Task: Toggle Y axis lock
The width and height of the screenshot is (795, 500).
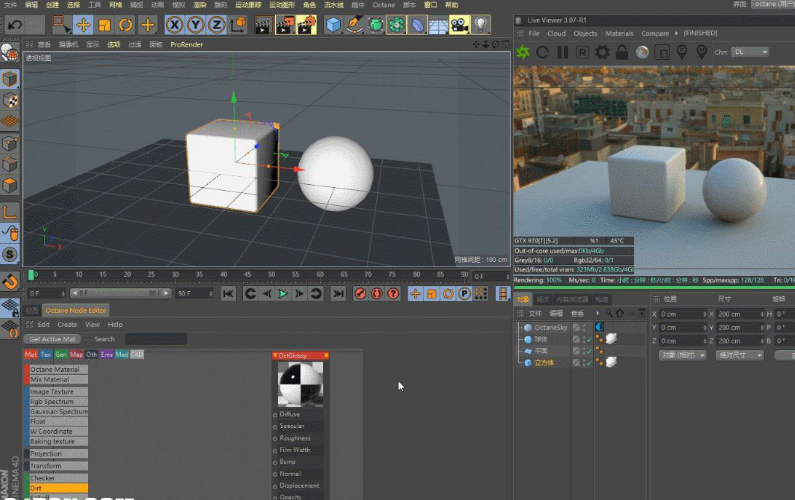Action: pyautogui.click(x=197, y=24)
